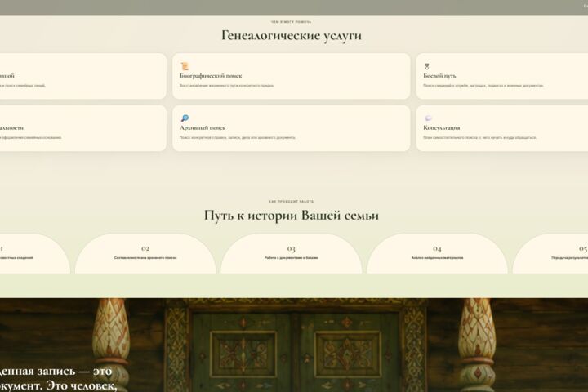Click the white quote text on the photo
This screenshot has width=588, height=392.
[58, 379]
